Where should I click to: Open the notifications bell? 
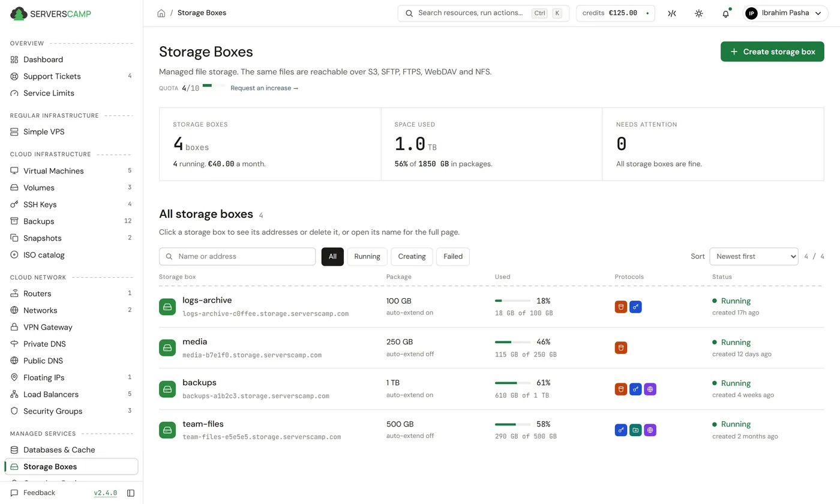tap(725, 13)
